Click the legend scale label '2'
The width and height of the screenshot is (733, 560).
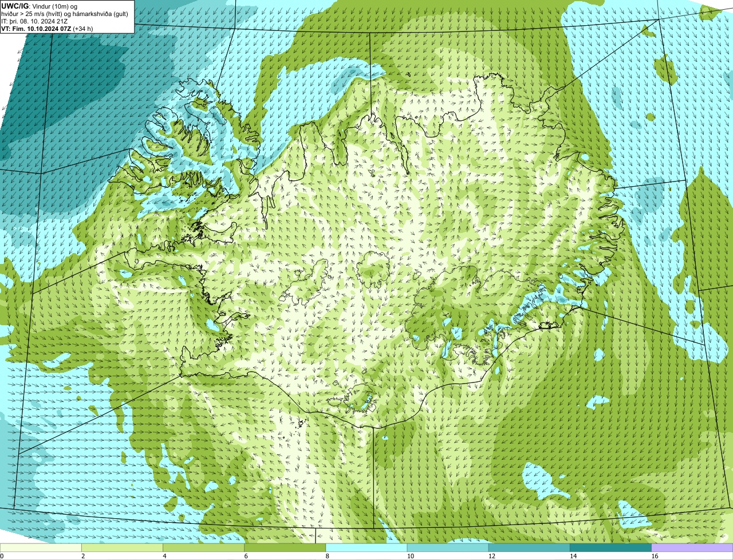tap(83, 556)
